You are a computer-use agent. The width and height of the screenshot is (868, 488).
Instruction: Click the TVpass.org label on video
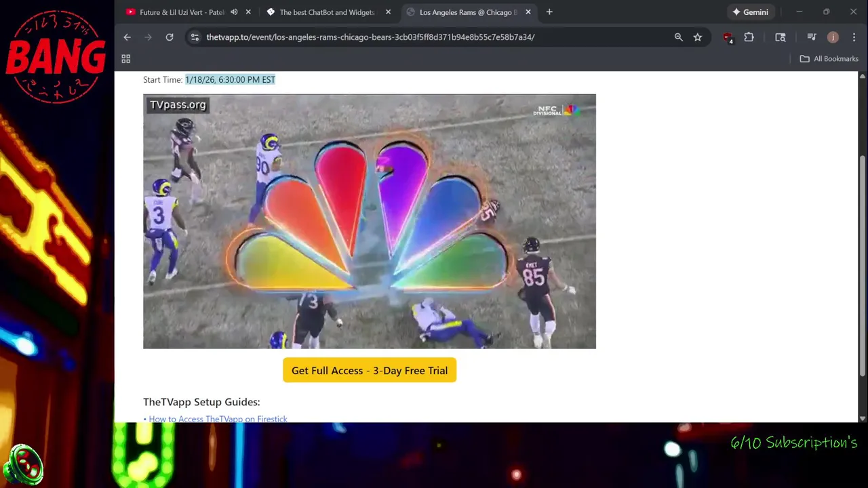(x=178, y=104)
